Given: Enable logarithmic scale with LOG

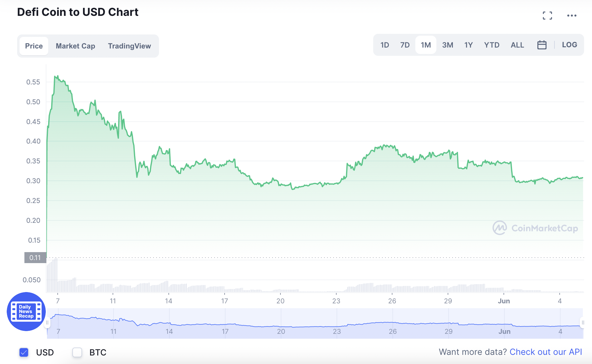Looking at the screenshot, I should pyautogui.click(x=569, y=45).
